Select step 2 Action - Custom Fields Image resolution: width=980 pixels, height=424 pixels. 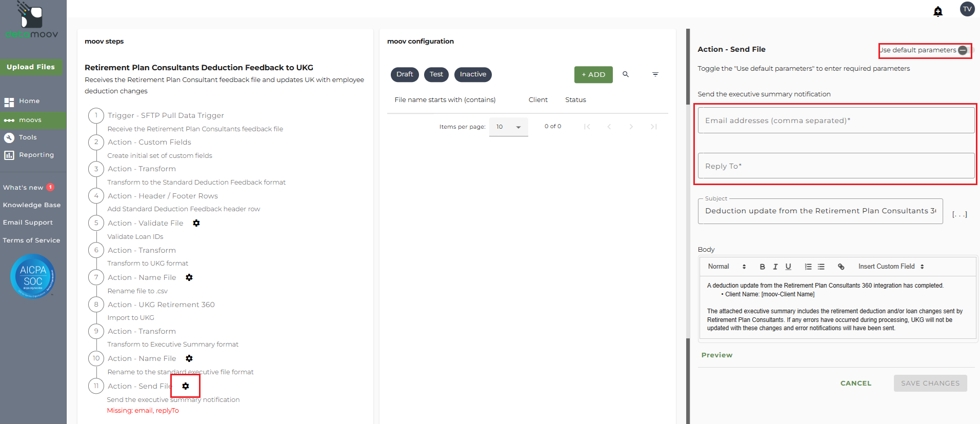point(149,143)
